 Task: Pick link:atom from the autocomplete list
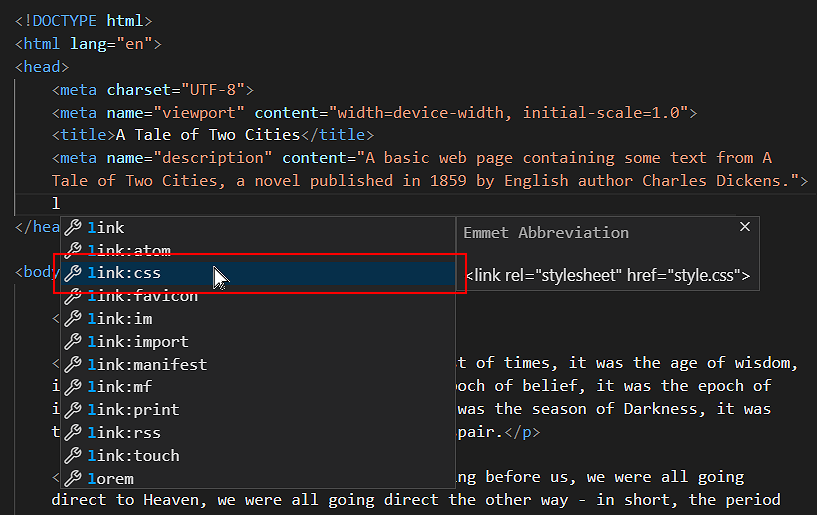(x=128, y=250)
